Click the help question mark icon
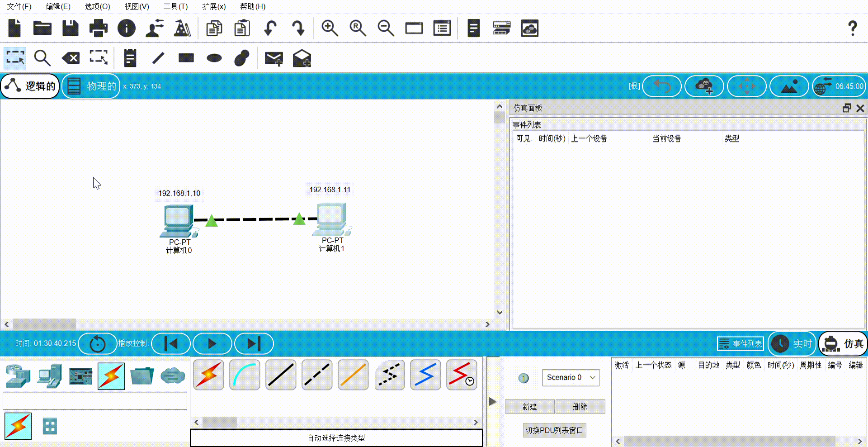The image size is (868, 447). tap(852, 28)
